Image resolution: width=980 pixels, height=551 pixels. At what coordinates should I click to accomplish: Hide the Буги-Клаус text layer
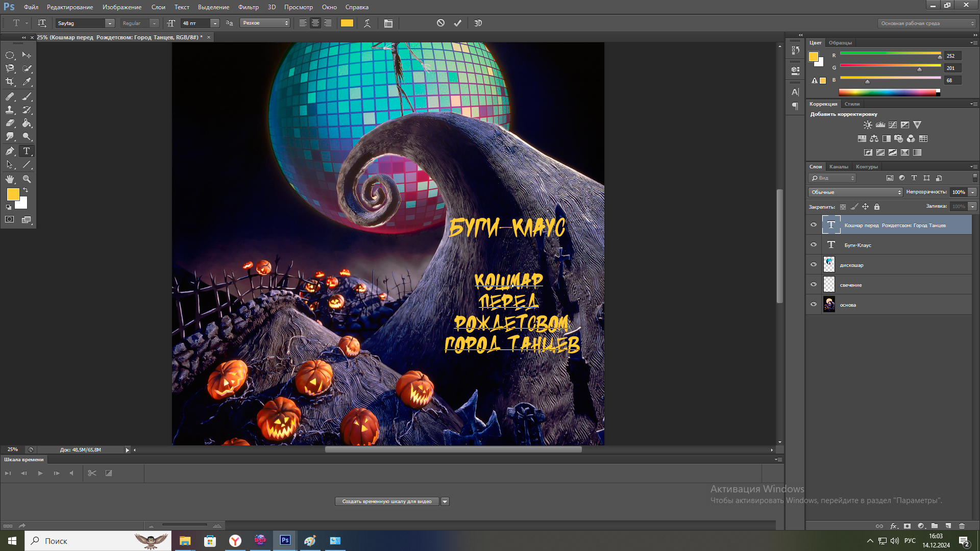point(814,245)
